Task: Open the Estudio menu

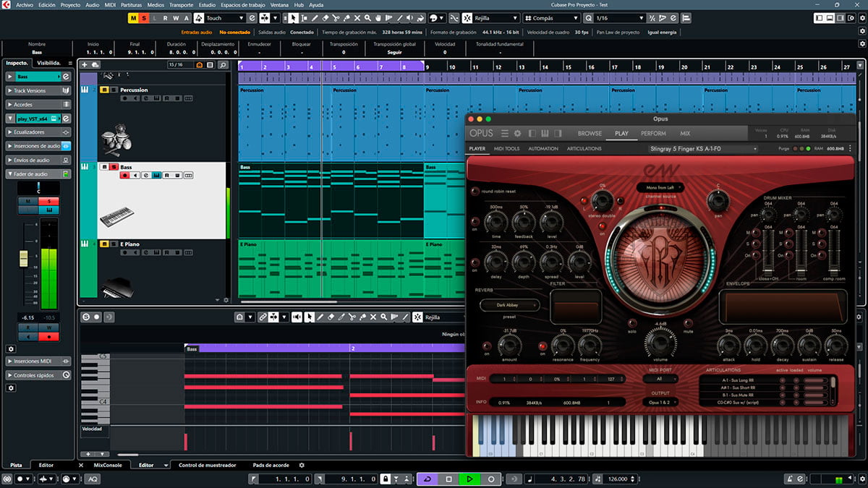Action: [207, 4]
